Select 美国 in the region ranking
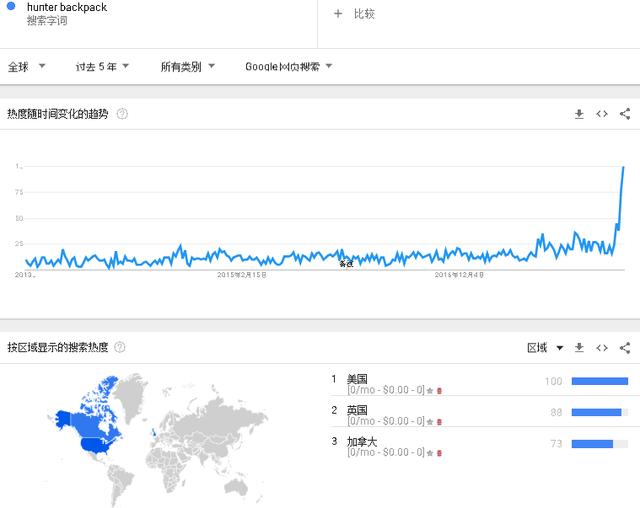 coord(357,379)
